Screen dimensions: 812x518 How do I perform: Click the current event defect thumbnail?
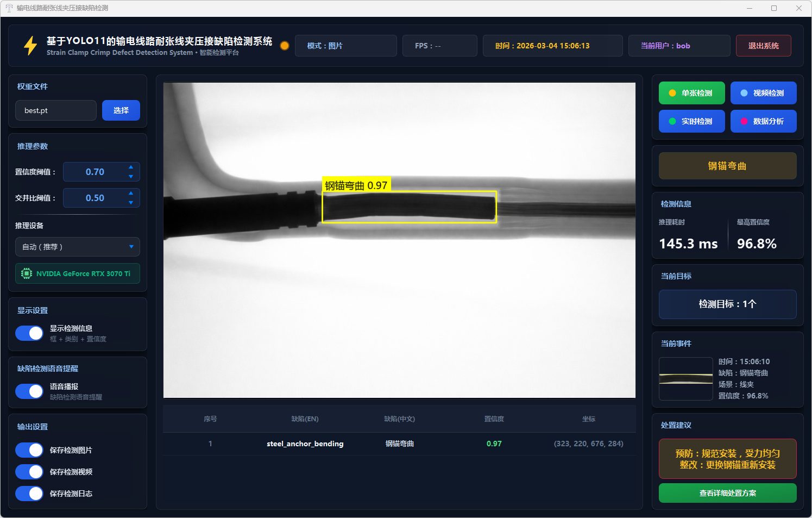[x=685, y=379]
